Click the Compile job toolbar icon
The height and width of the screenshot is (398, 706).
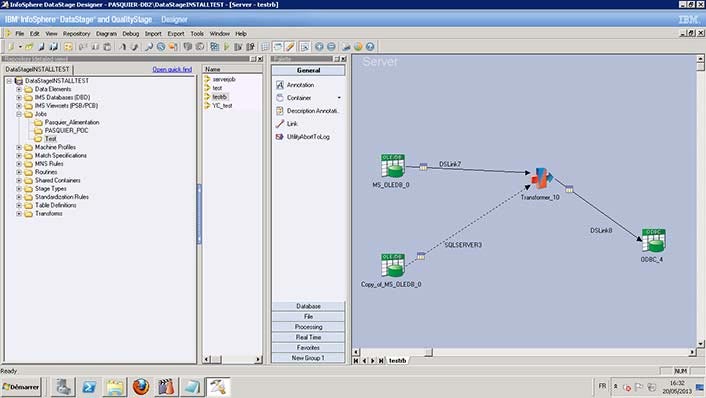[215, 46]
